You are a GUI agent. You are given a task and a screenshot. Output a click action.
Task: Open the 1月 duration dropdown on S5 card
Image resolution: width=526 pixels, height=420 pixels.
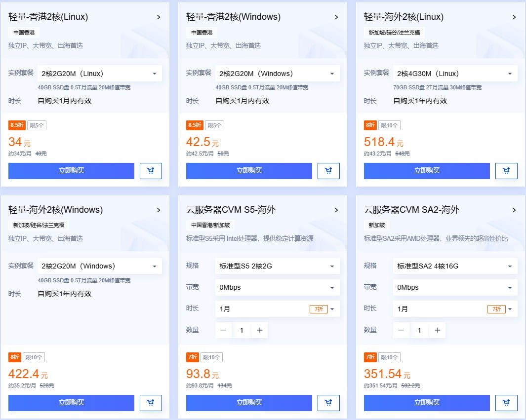277,309
